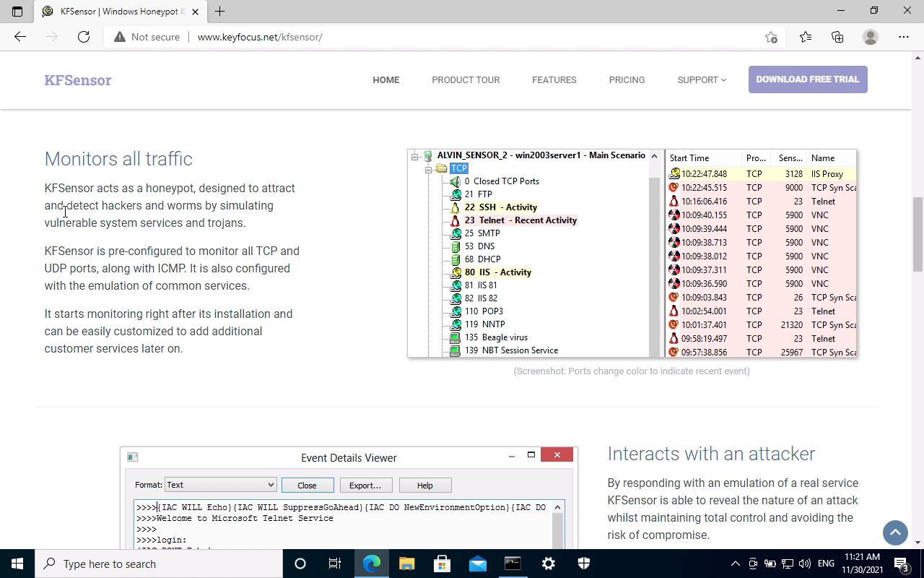Open a new browser tab
The height and width of the screenshot is (578, 924).
point(220,11)
